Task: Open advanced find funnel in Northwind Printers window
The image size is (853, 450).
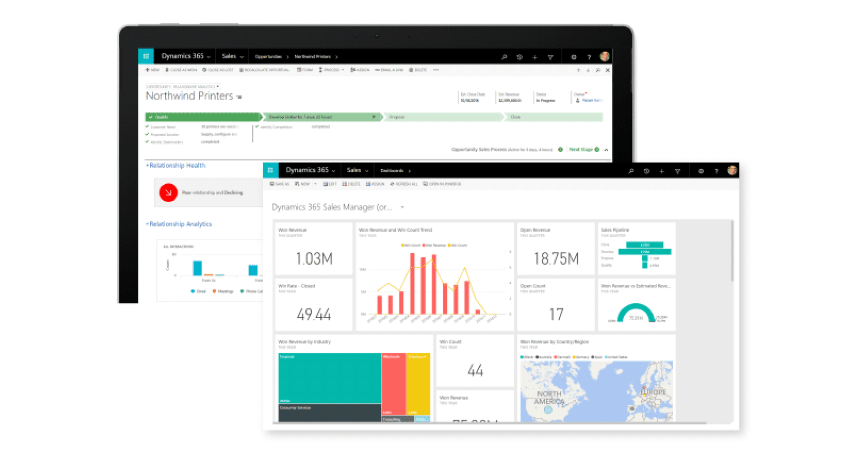Action: coord(550,57)
